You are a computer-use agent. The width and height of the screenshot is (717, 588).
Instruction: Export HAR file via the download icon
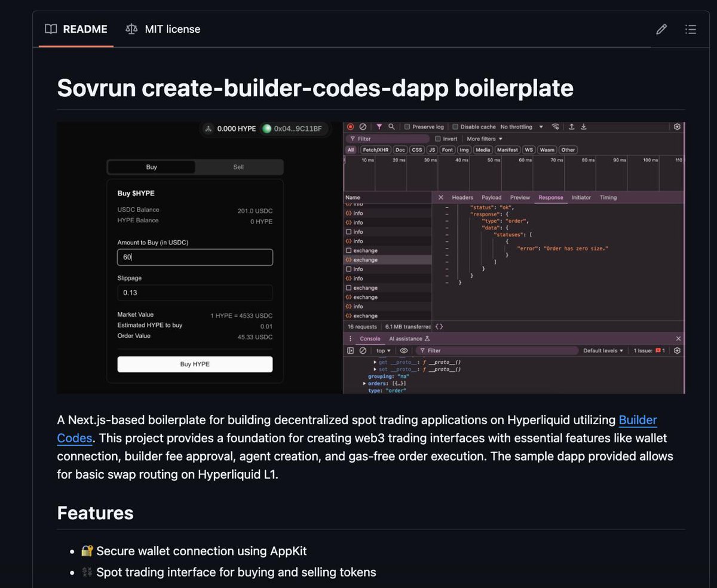coord(583,126)
